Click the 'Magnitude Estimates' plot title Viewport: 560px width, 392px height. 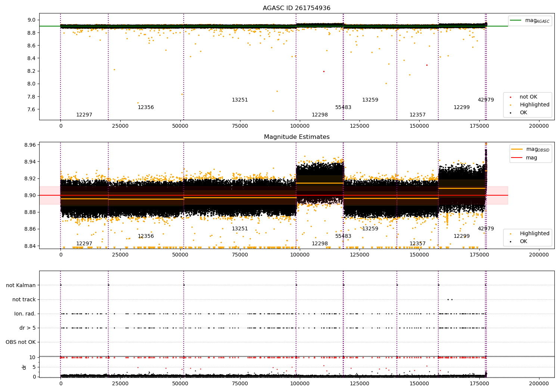pyautogui.click(x=296, y=137)
